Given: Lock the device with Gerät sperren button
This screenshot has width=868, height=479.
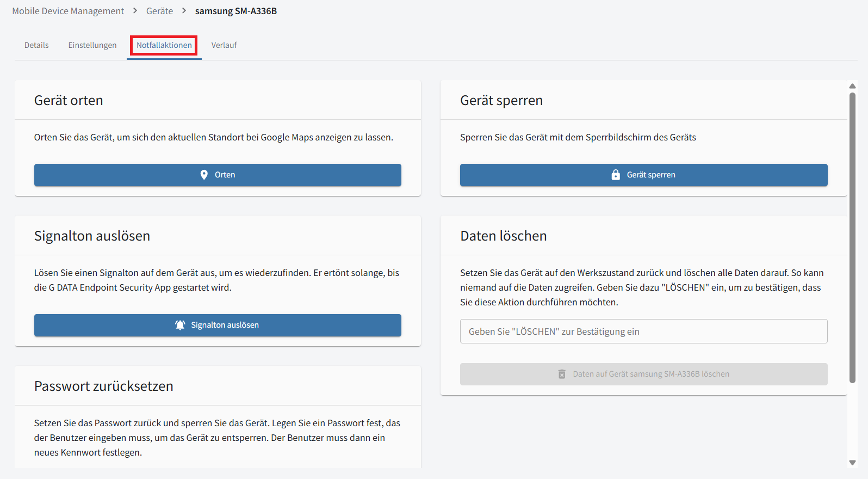Looking at the screenshot, I should tap(644, 175).
